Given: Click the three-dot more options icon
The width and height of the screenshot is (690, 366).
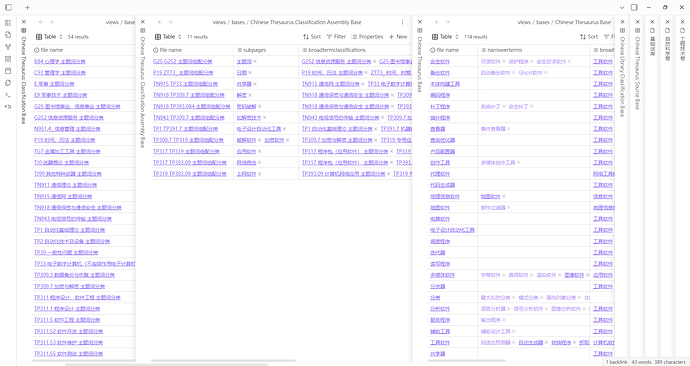Looking at the screenshot, I should pyautogui.click(x=402, y=22).
